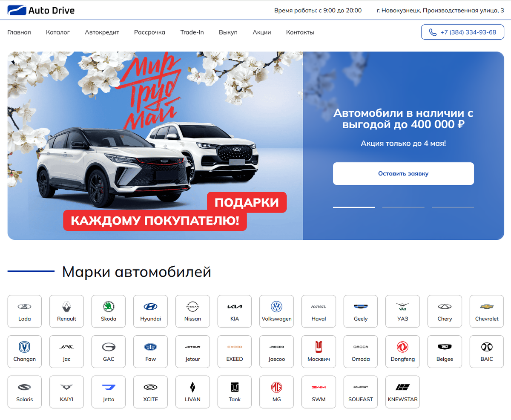This screenshot has width=511, height=420.
Task: Go to the Автокредит page
Action: 102,32
